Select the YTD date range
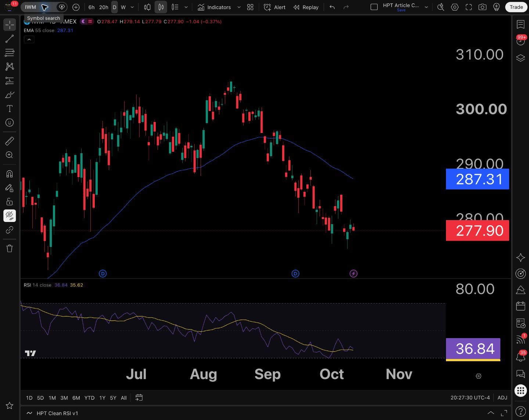Screen dimensions: 529x420 89,398
